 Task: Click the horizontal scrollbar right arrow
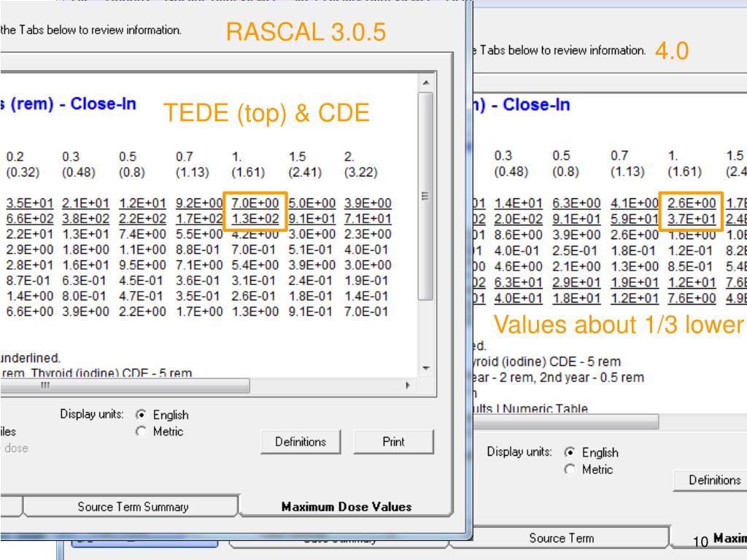(408, 385)
